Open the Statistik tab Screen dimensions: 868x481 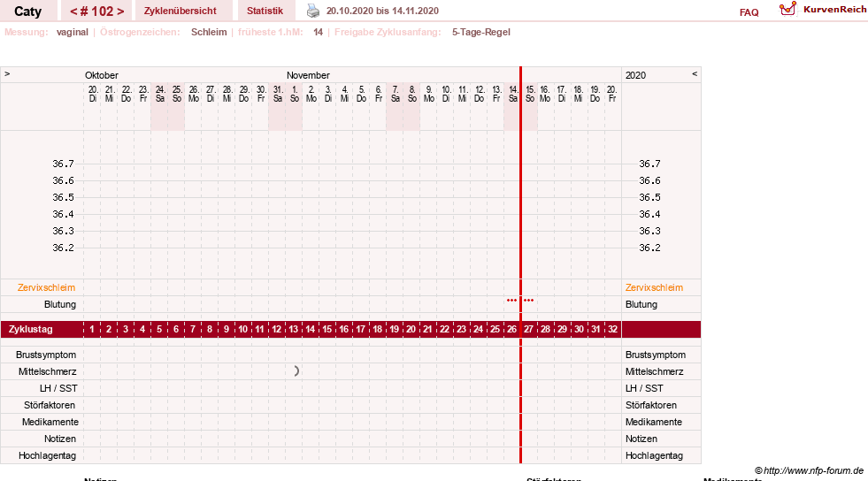point(265,11)
